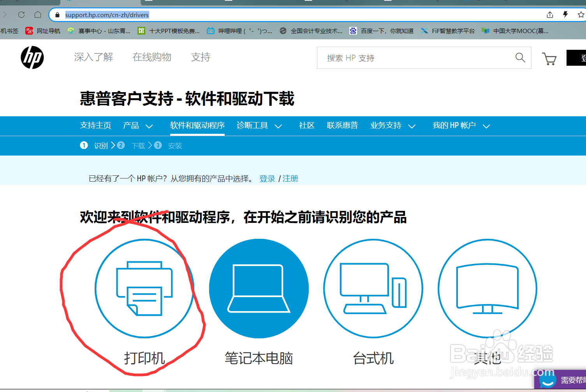Expand the 我的 HP 帐户 dropdown
The width and height of the screenshot is (586, 392).
[461, 126]
